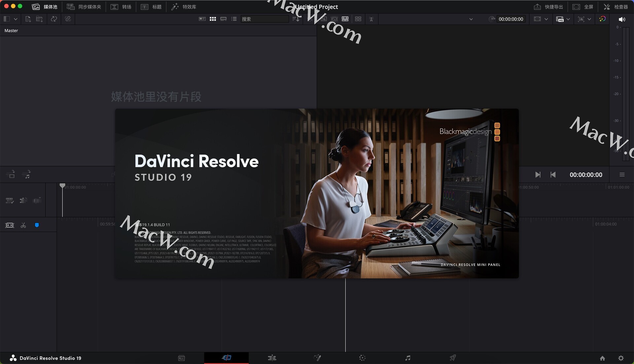Click the broadcast replay antenna icon
Viewport: 634px width, 364px height.
371,19
